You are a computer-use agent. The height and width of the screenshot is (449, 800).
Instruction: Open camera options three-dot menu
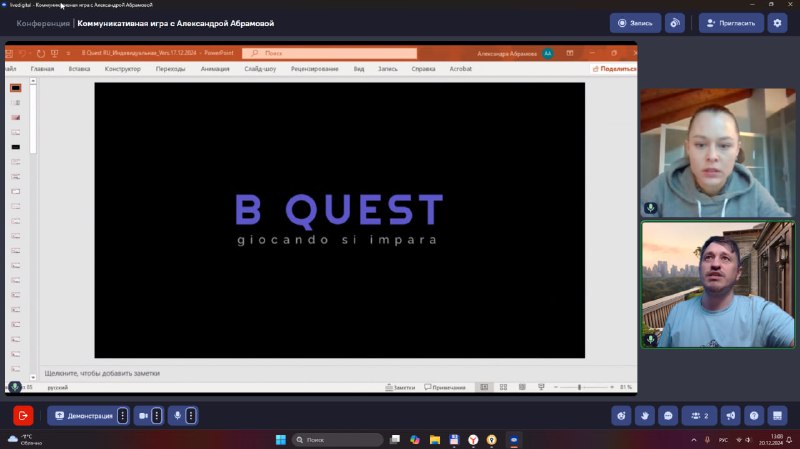(157, 416)
